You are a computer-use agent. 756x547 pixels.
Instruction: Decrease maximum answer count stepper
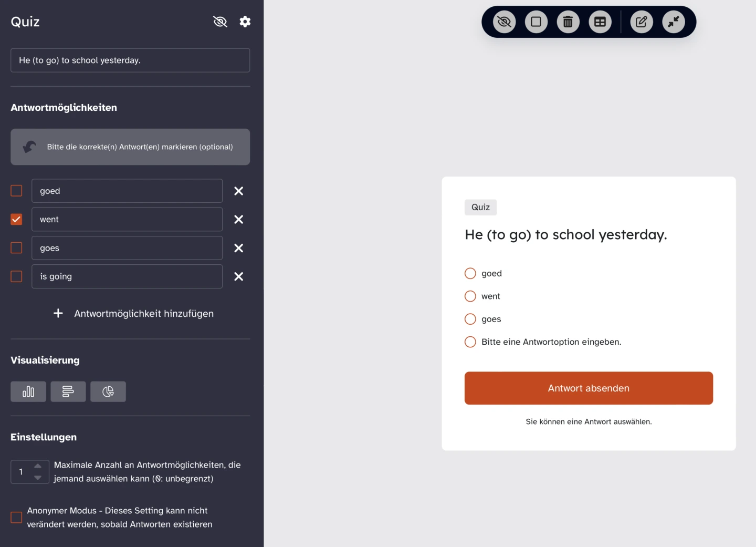[x=38, y=478]
